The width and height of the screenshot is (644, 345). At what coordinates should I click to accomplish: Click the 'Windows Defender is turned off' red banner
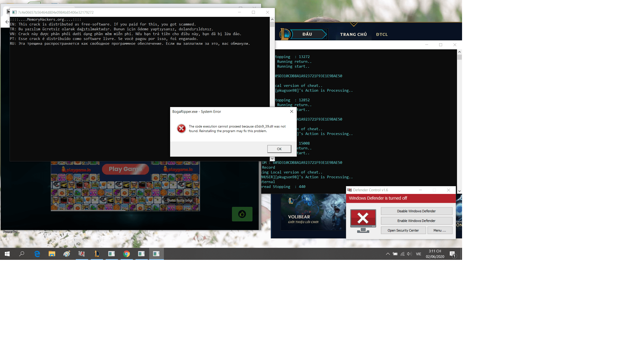(x=401, y=198)
